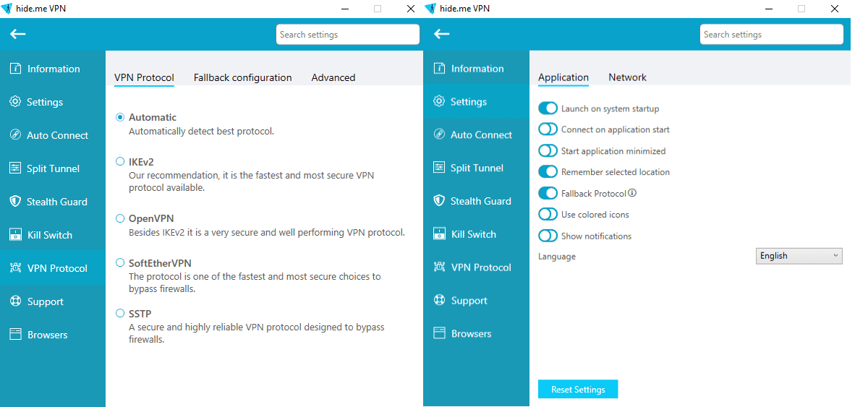This screenshot has height=407, width=868.
Task: Click Split Tunnel icon in left window sidebar
Action: click(14, 168)
